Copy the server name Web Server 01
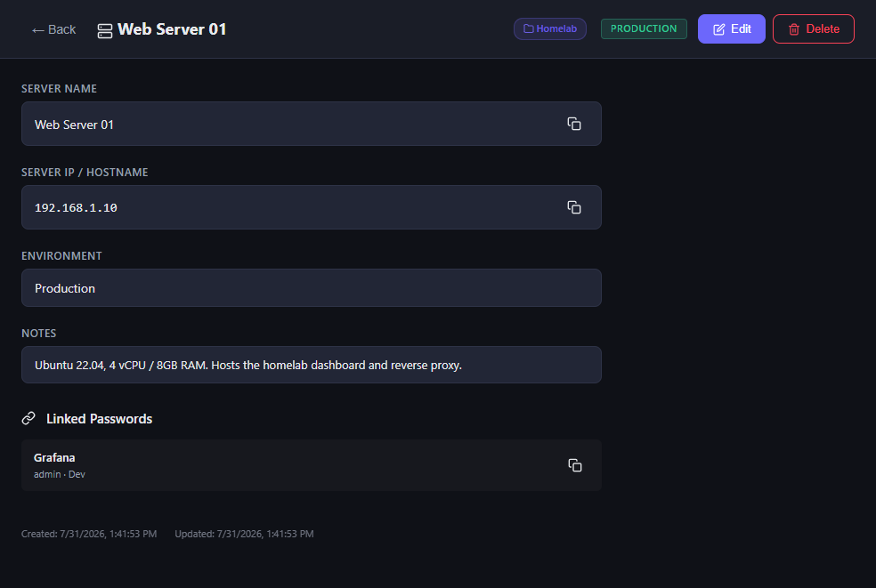The width and height of the screenshot is (876, 588). [x=573, y=124]
